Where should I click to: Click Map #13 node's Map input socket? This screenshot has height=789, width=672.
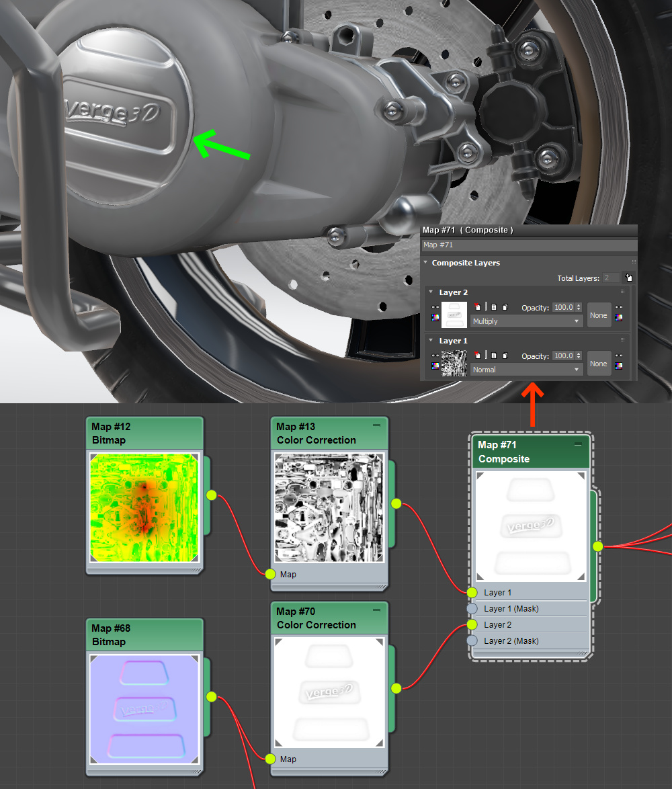pyautogui.click(x=271, y=574)
